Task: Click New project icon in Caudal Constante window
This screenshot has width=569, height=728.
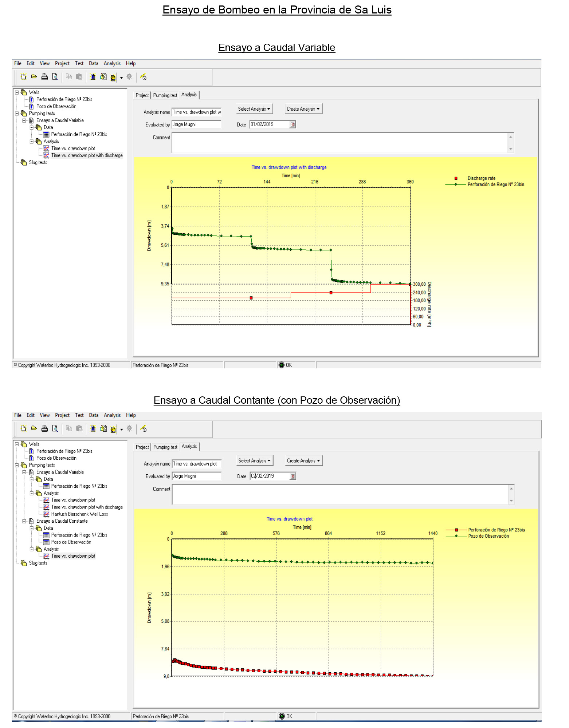Action: click(24, 428)
